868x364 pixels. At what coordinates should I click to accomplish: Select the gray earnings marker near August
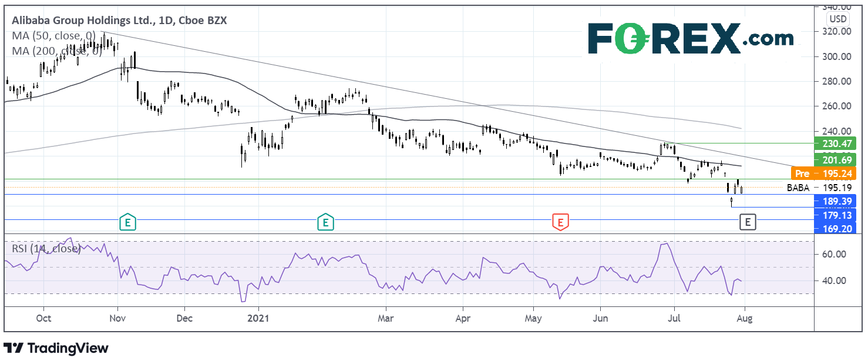pyautogui.click(x=747, y=222)
